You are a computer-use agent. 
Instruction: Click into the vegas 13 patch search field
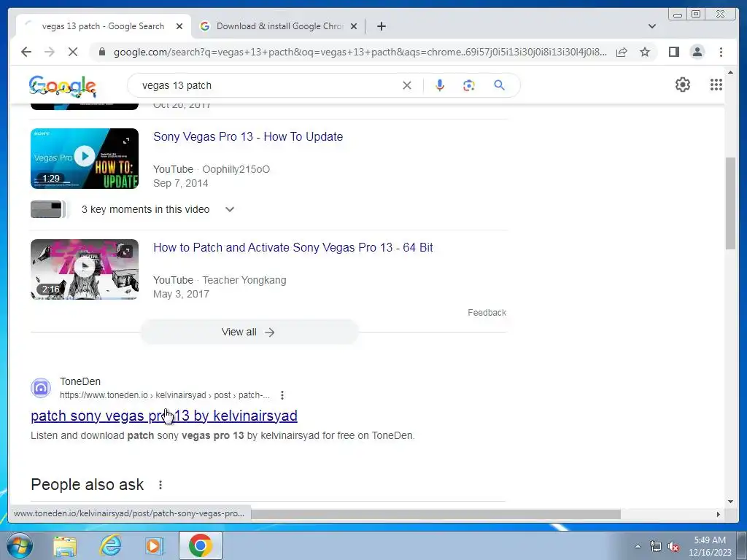pyautogui.click(x=267, y=86)
